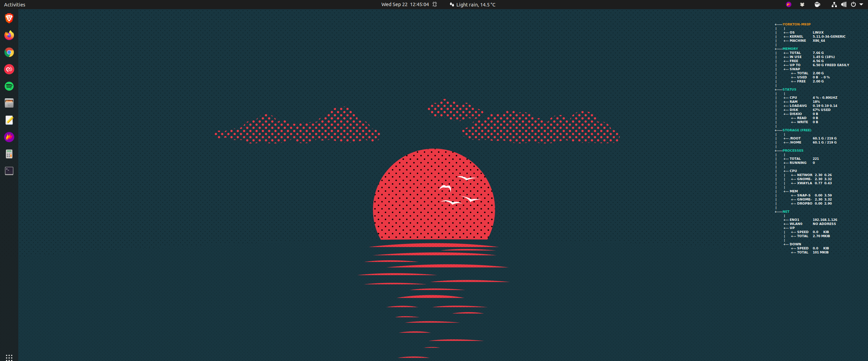Open the Files manager in the dock
The width and height of the screenshot is (868, 361).
click(9, 103)
